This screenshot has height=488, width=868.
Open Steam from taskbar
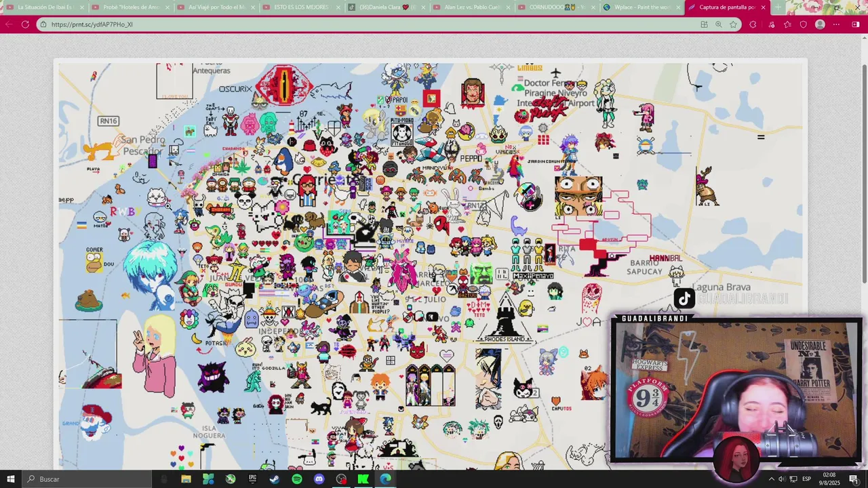pos(275,479)
